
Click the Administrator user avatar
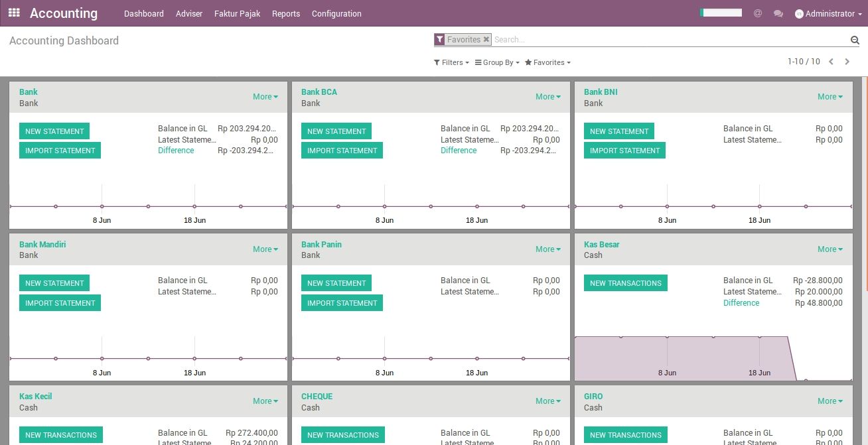[x=799, y=14]
